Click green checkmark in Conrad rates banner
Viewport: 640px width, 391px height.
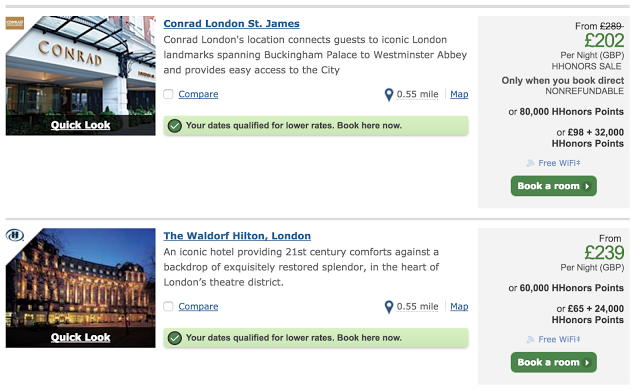point(175,126)
